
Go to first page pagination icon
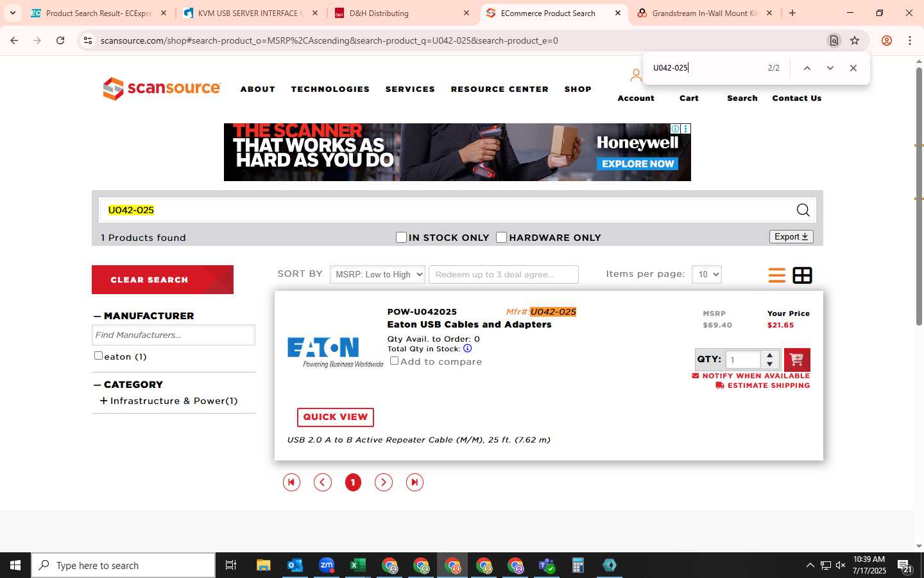click(x=291, y=482)
